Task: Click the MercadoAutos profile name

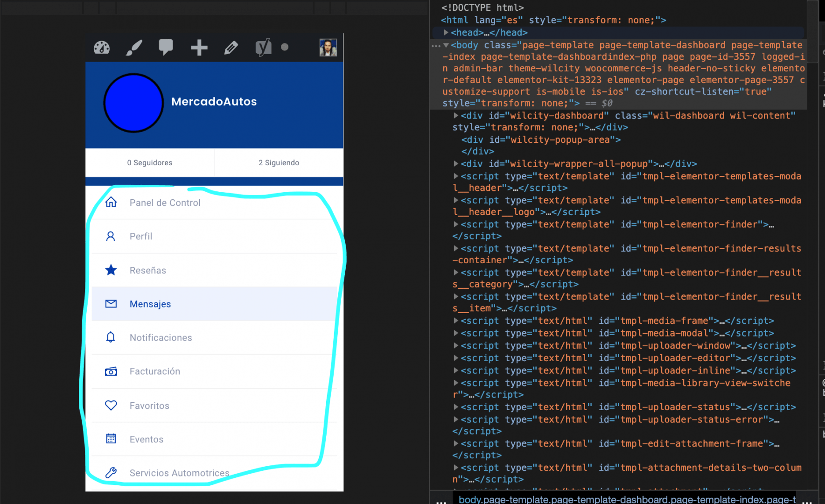Action: [214, 102]
